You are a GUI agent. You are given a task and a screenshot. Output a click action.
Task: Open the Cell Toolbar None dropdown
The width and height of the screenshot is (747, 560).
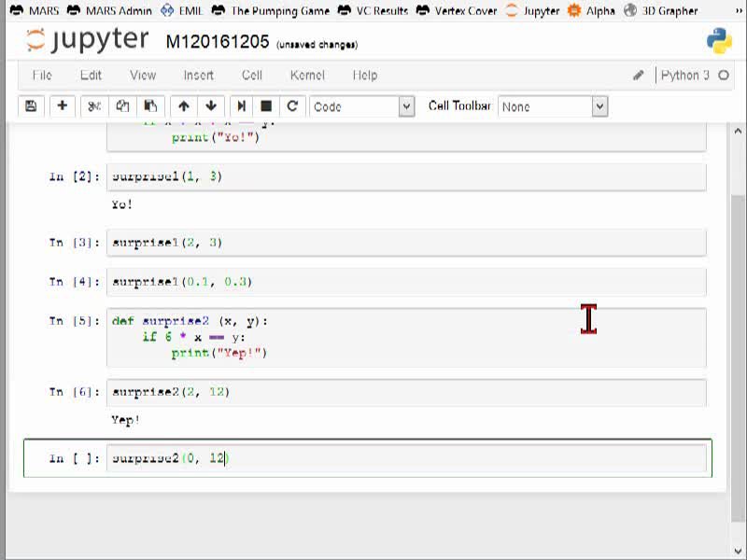pos(553,106)
